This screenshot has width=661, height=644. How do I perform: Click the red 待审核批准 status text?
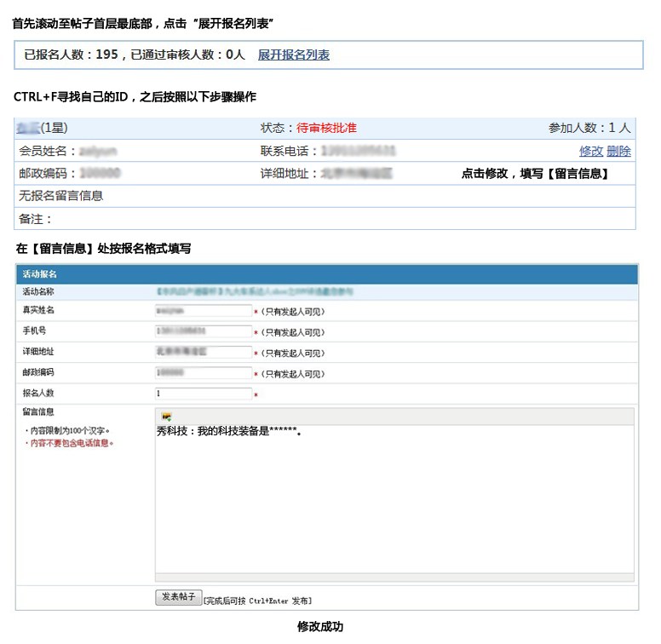[x=326, y=129]
